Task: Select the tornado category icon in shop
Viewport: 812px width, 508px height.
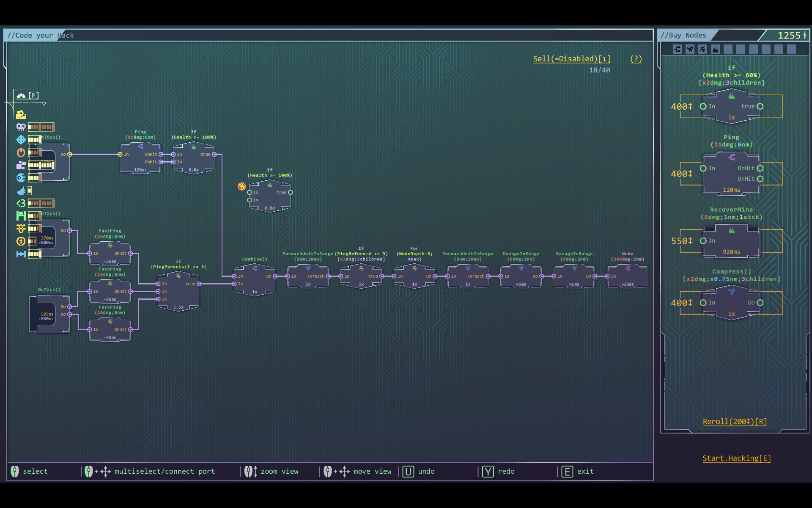Action: (690, 50)
